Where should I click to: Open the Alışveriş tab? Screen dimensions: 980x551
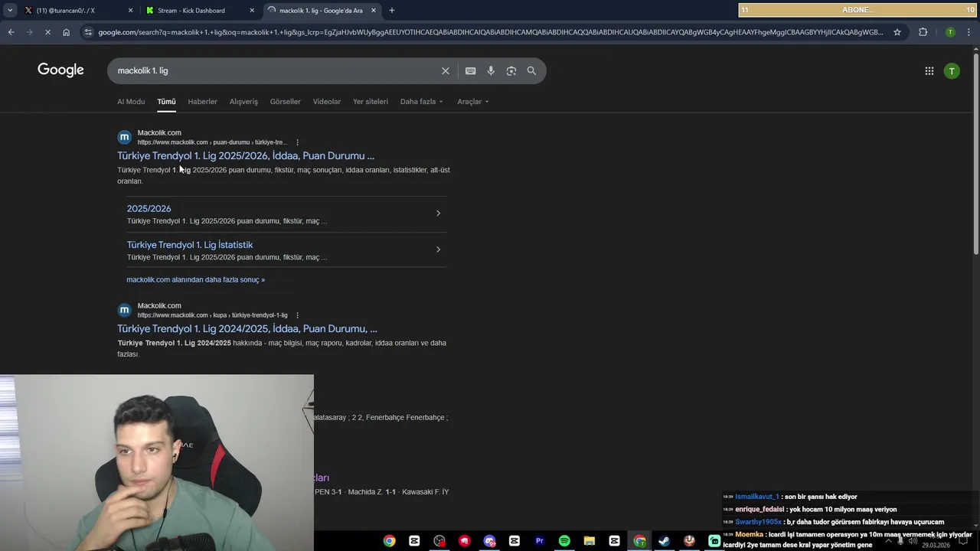[243, 102]
